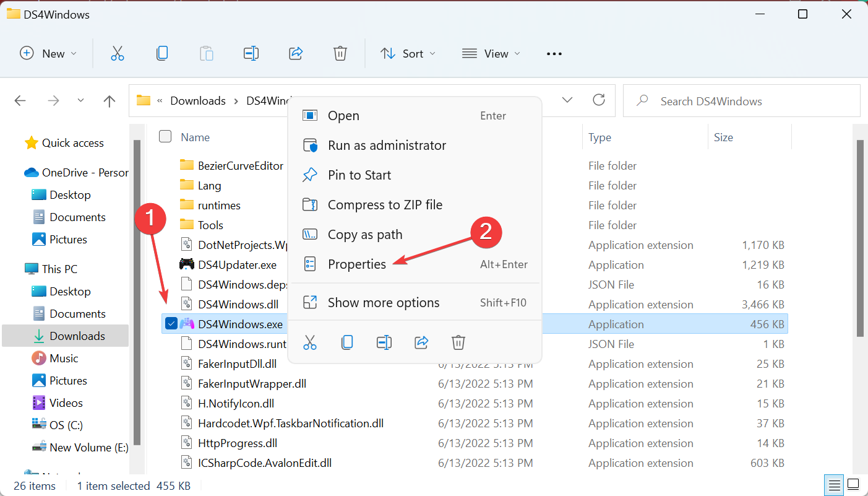Click the Copy icon in the context menu
The height and width of the screenshot is (496, 868).
pyautogui.click(x=347, y=342)
